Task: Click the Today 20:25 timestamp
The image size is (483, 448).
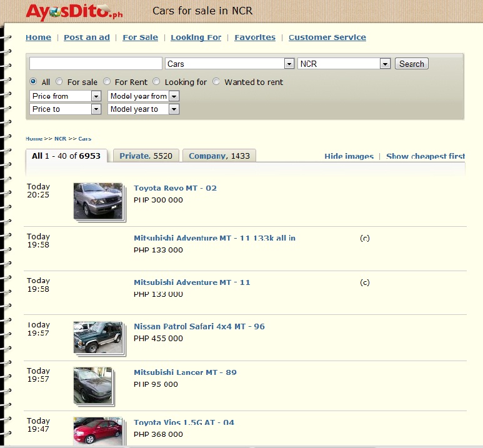Action: click(x=39, y=191)
